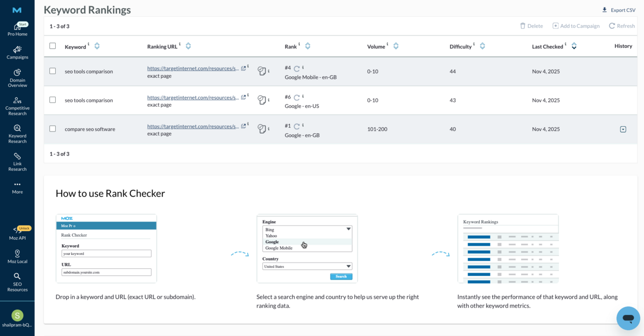Click page analysis icon in #1 row
644x336 pixels.
click(262, 129)
